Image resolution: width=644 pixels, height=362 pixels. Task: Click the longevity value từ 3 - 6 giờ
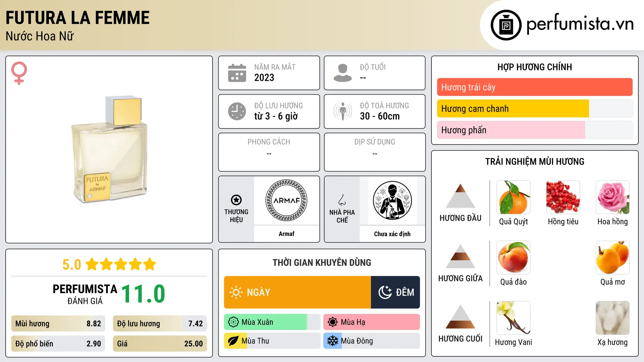tap(276, 116)
